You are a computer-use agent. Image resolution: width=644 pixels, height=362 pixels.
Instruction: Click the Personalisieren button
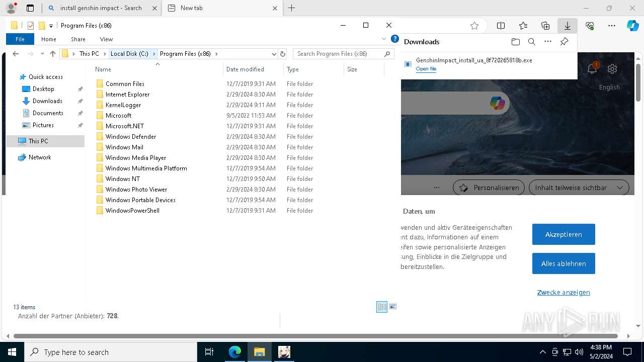pos(488,188)
